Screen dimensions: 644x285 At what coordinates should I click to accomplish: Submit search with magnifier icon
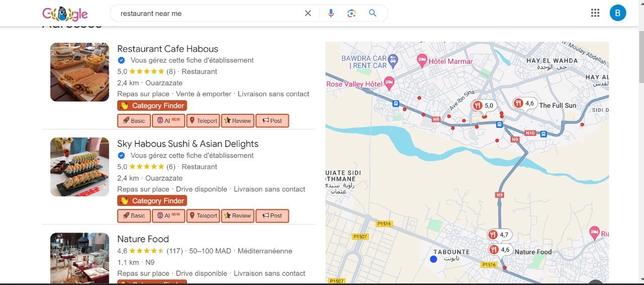point(373,13)
